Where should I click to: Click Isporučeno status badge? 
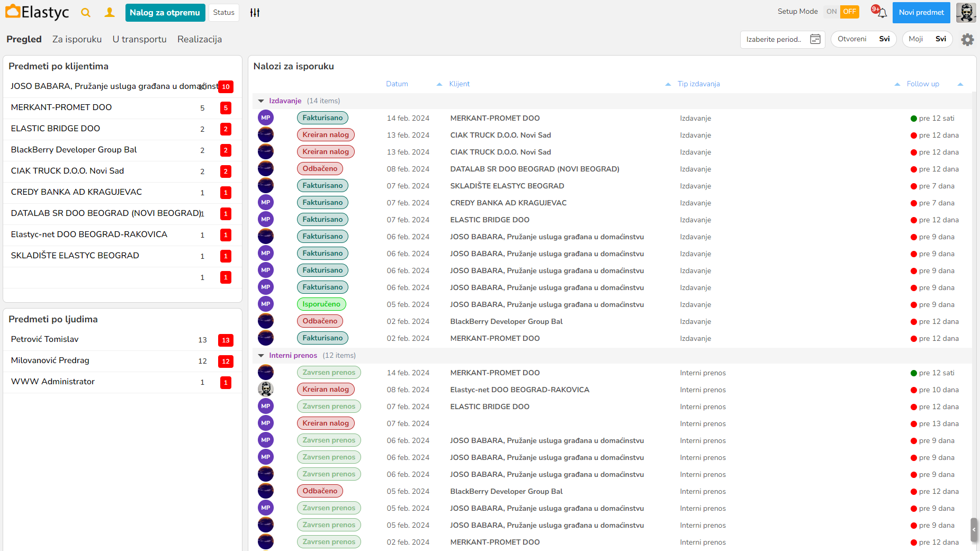[x=321, y=304]
